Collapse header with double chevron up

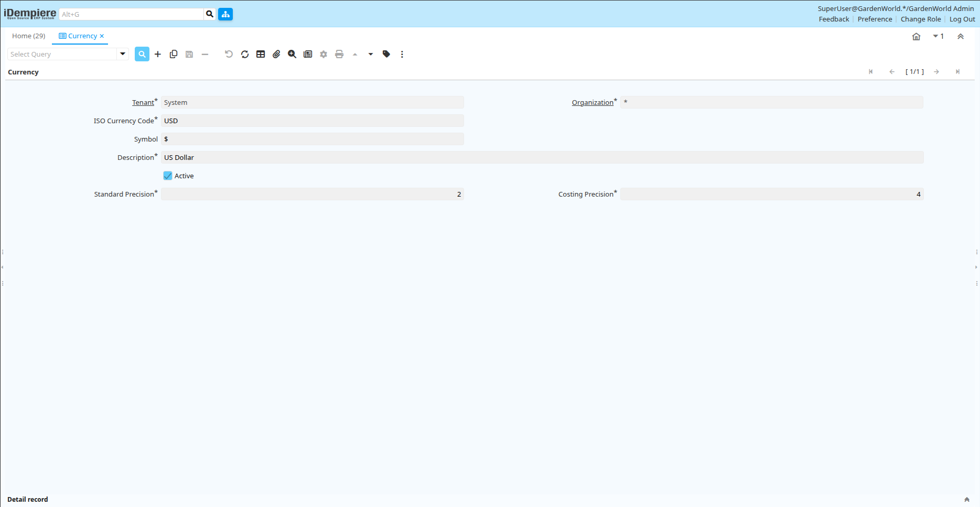(x=961, y=36)
